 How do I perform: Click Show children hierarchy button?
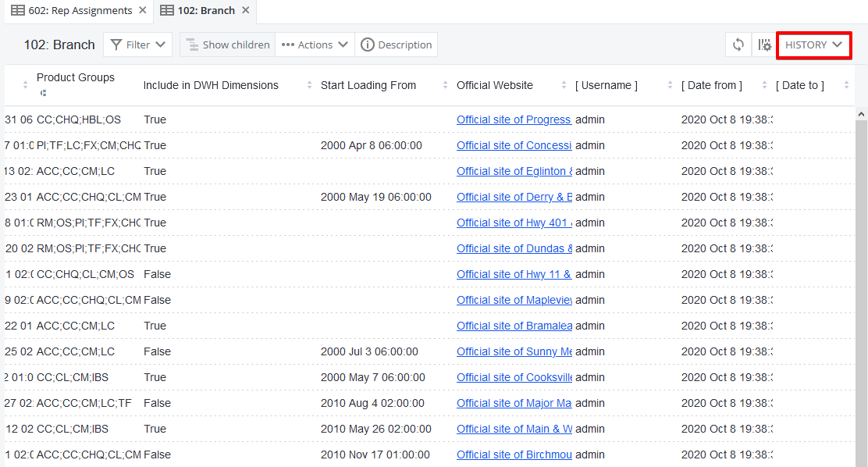click(227, 45)
